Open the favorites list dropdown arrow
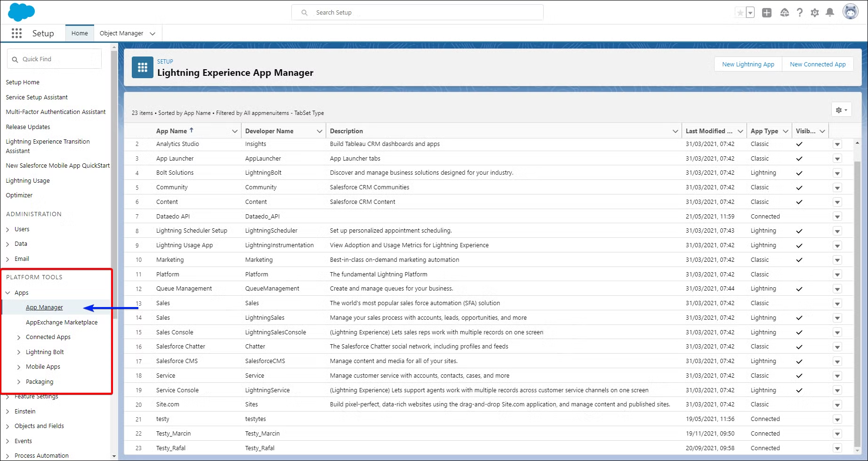Screen dimensions: 868x461 [x=750, y=13]
